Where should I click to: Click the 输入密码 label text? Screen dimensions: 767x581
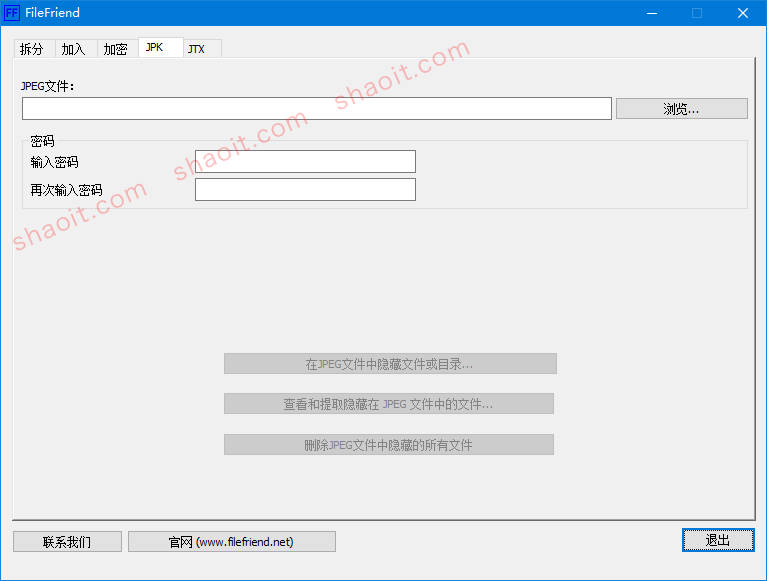click(54, 162)
